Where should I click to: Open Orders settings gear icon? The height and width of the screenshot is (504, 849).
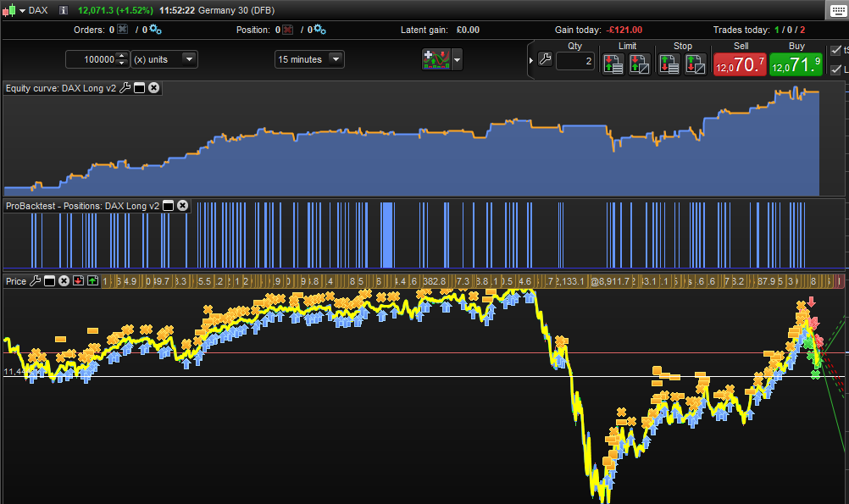tap(155, 30)
